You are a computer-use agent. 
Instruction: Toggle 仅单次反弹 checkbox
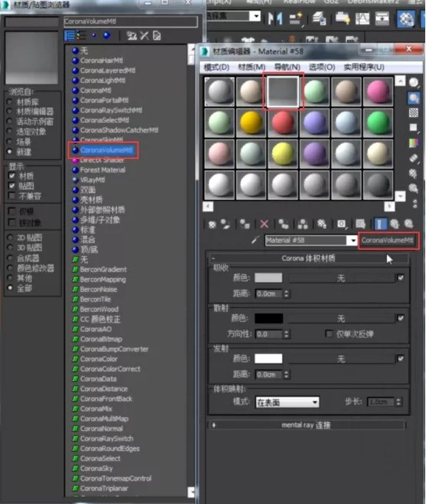(x=329, y=333)
